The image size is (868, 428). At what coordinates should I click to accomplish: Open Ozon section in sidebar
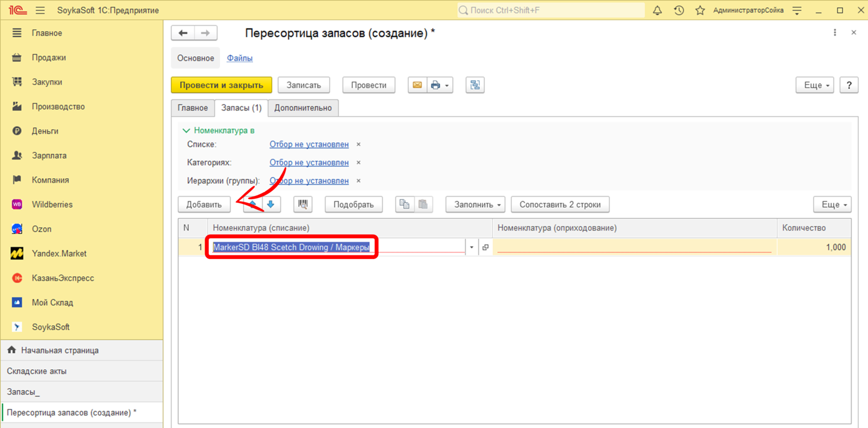[41, 229]
